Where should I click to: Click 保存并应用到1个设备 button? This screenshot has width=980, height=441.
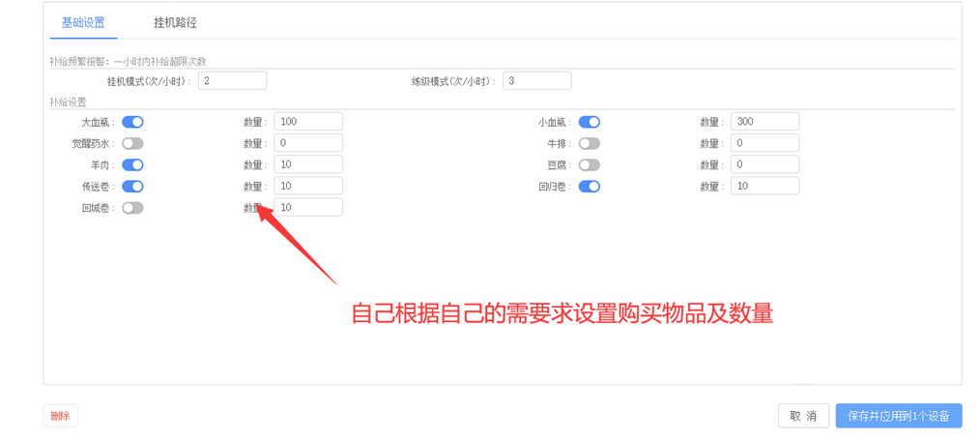pos(898,416)
